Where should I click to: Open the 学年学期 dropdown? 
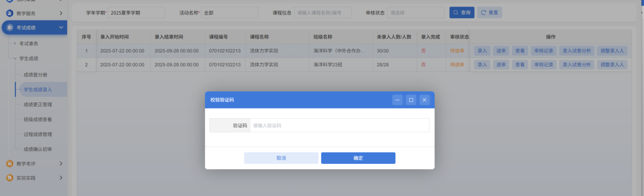136,12
